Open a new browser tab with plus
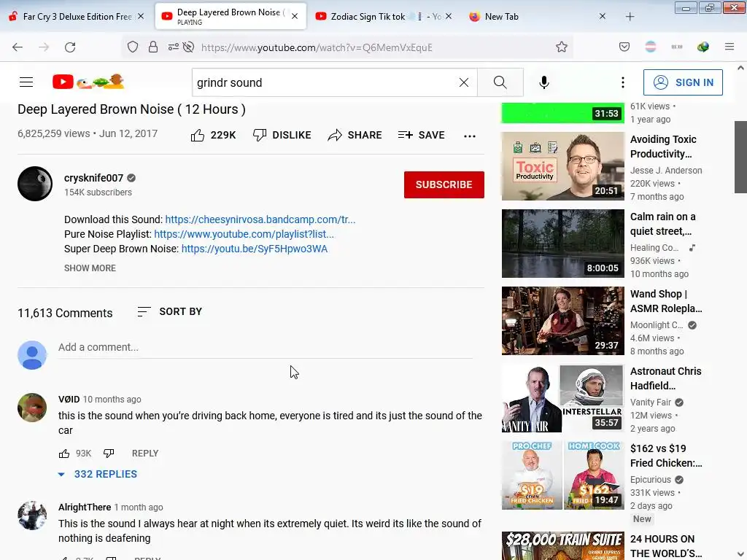This screenshot has width=747, height=560. tap(630, 17)
